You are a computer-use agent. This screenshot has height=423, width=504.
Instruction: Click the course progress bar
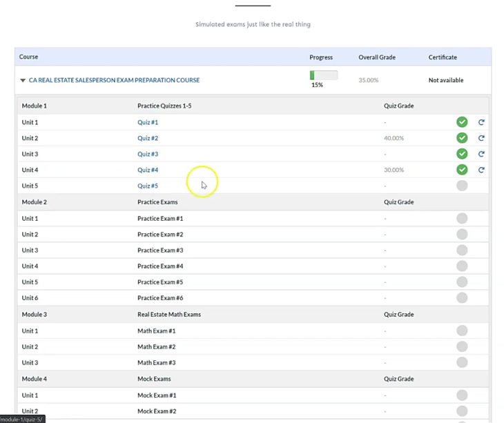pos(323,75)
